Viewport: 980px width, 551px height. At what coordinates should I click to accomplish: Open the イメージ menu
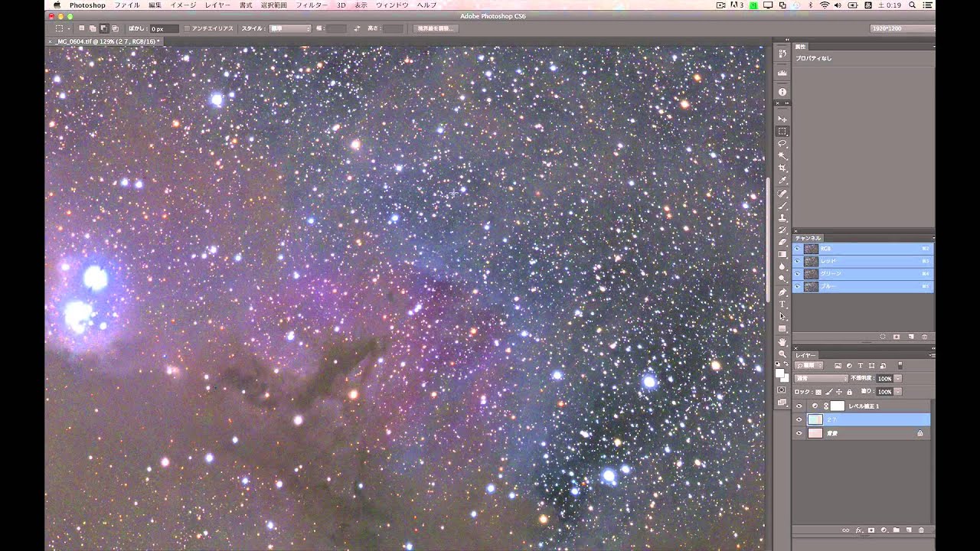[x=182, y=5]
